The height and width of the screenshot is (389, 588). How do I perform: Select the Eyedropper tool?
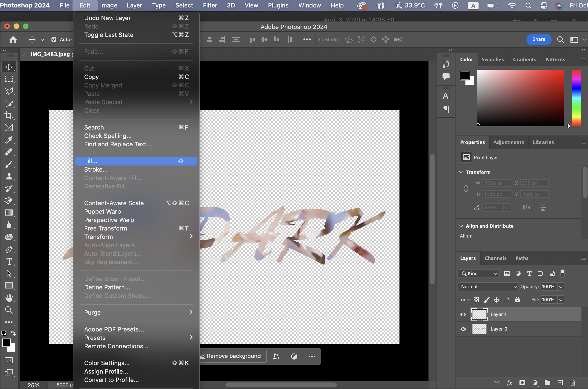tap(9, 140)
